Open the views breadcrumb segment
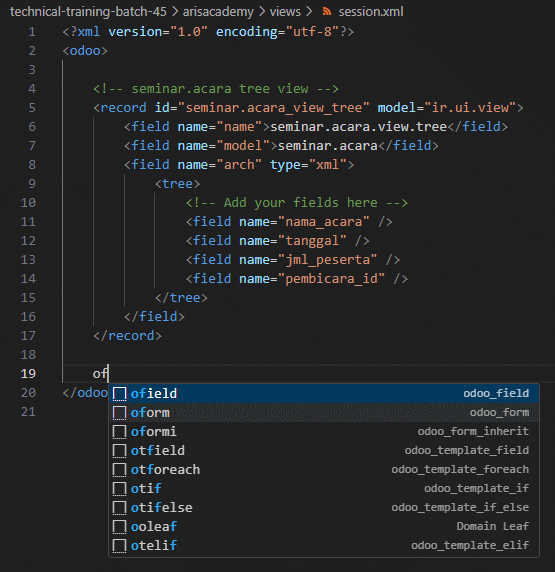 (x=285, y=12)
